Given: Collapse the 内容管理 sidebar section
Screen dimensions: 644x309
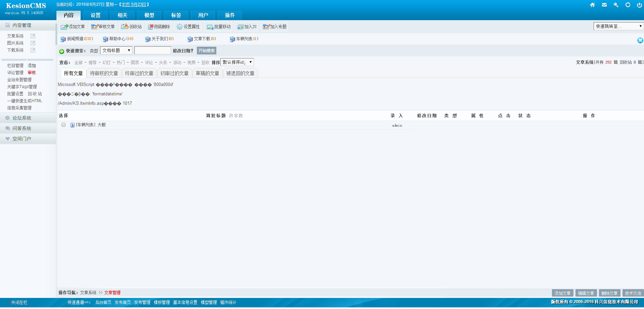Looking at the screenshot, I should 28,25.
